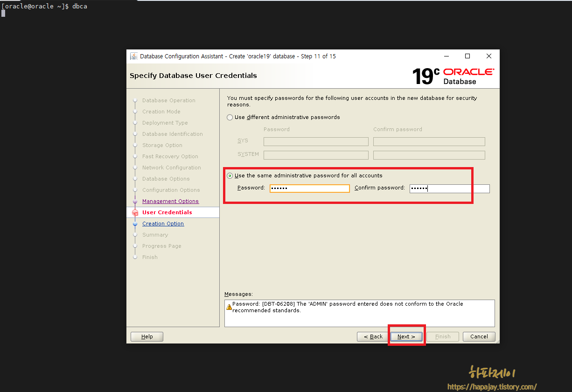Image resolution: width=572 pixels, height=392 pixels.
Task: Click the disabled Finish button
Action: point(443,336)
